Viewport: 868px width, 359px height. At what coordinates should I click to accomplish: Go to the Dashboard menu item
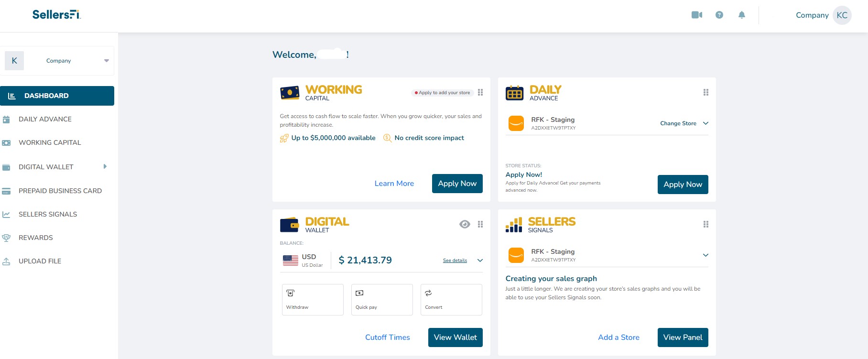click(x=57, y=96)
